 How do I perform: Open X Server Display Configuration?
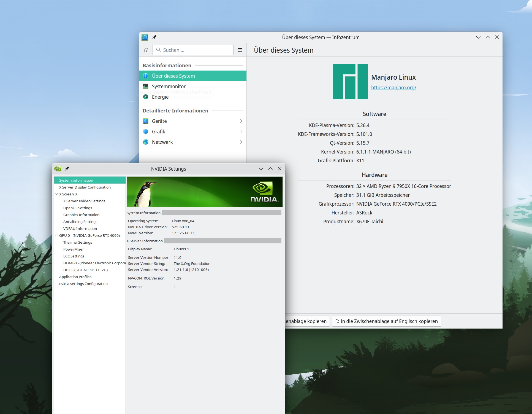click(x=85, y=187)
